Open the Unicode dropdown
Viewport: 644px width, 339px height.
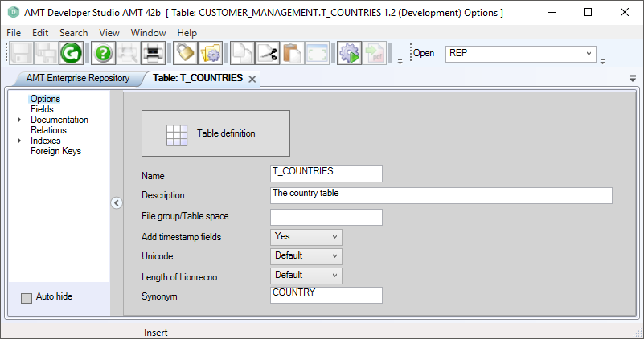[x=334, y=256]
